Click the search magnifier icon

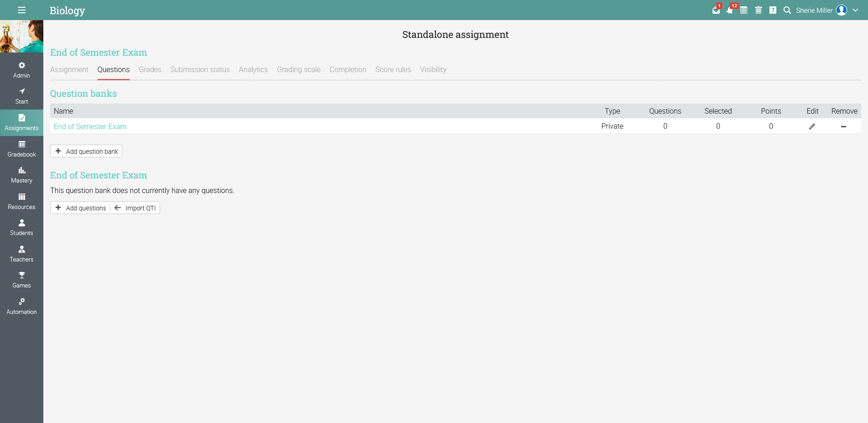coord(787,10)
